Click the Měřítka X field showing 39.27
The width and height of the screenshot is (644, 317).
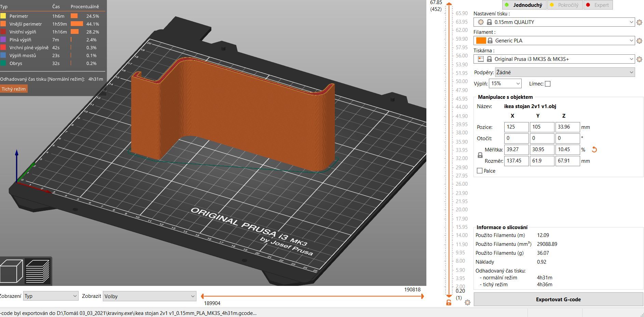coord(516,149)
